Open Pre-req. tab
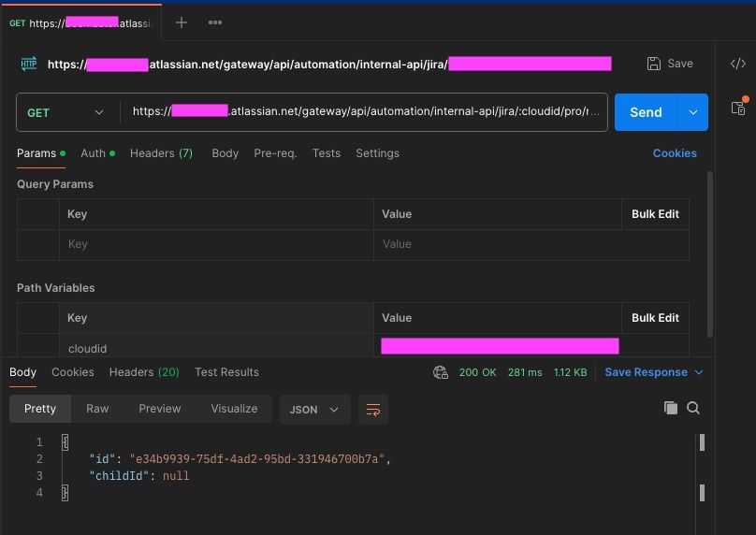Viewport: 756px width, 535px height. pyautogui.click(x=275, y=153)
